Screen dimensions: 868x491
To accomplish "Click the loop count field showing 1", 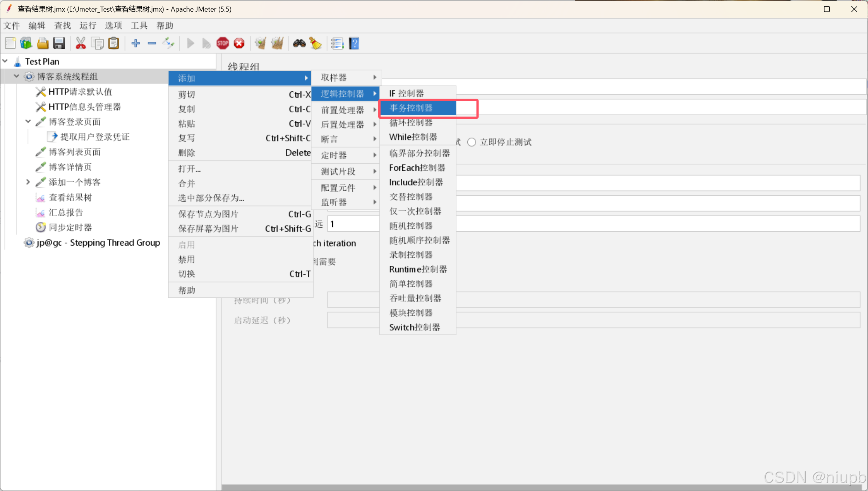I will (x=353, y=224).
